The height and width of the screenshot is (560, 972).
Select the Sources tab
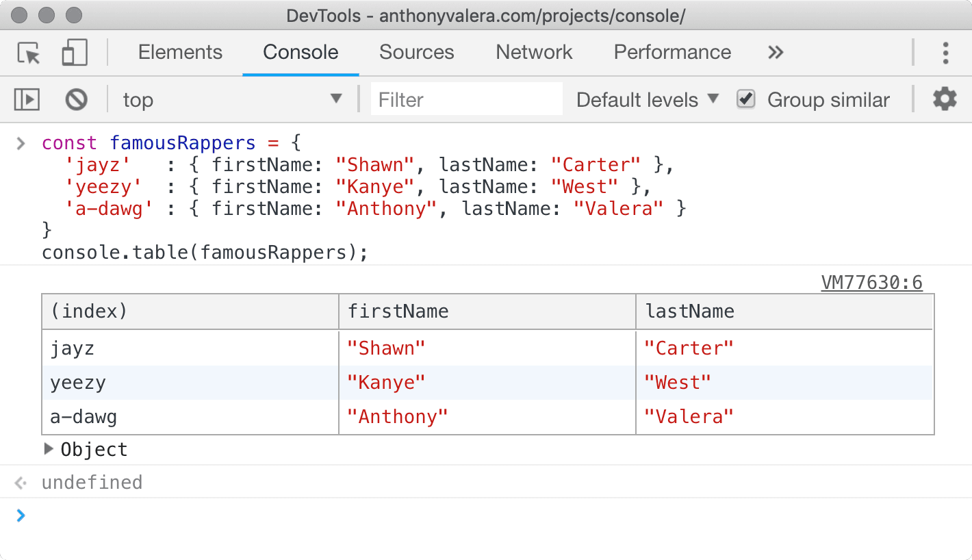[416, 53]
